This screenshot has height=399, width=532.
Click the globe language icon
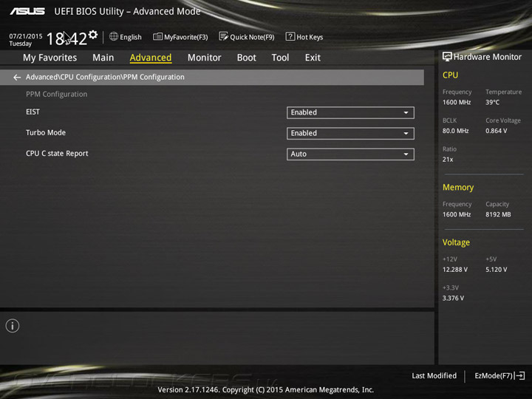coord(114,36)
